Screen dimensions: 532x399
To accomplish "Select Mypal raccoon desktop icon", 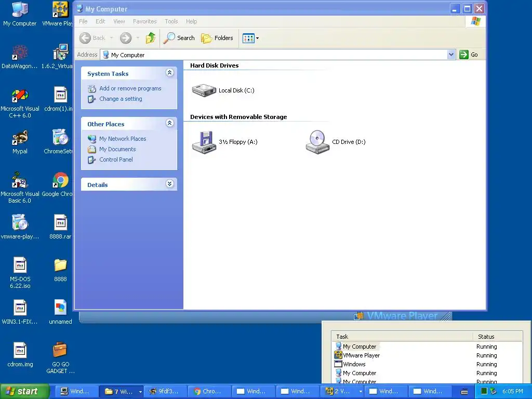I will (20, 142).
